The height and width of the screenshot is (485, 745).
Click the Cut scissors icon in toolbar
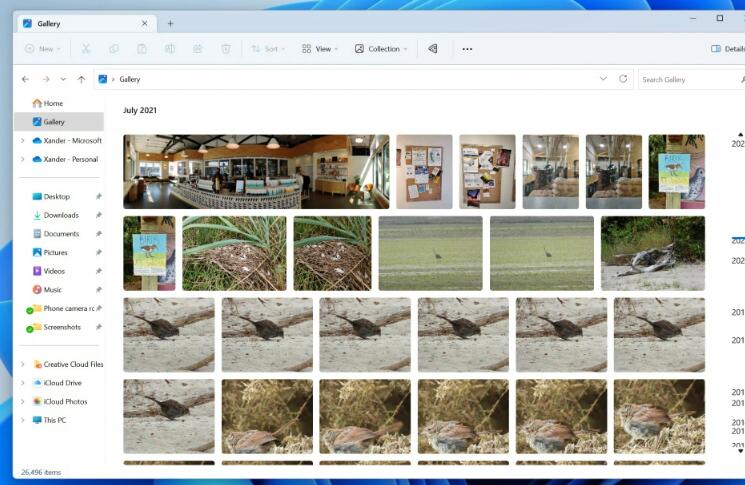86,49
